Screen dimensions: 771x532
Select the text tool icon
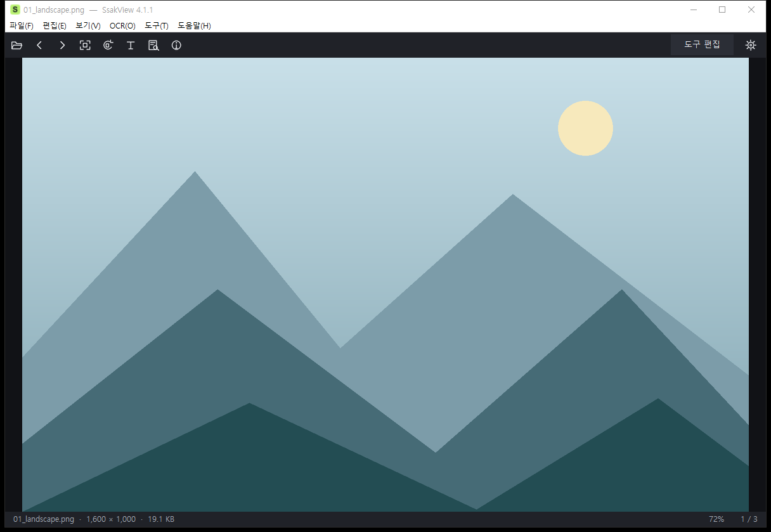(131, 45)
